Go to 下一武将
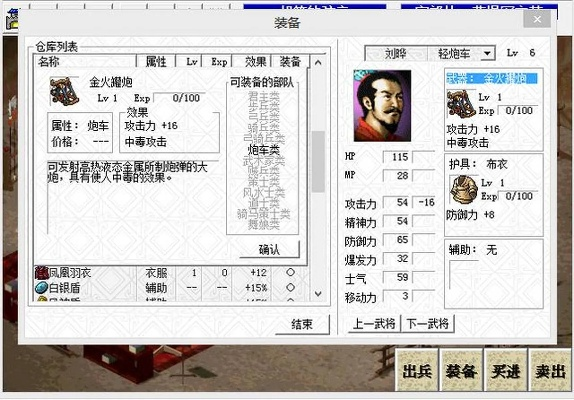Image resolution: width=574 pixels, height=400 pixels. (x=428, y=324)
